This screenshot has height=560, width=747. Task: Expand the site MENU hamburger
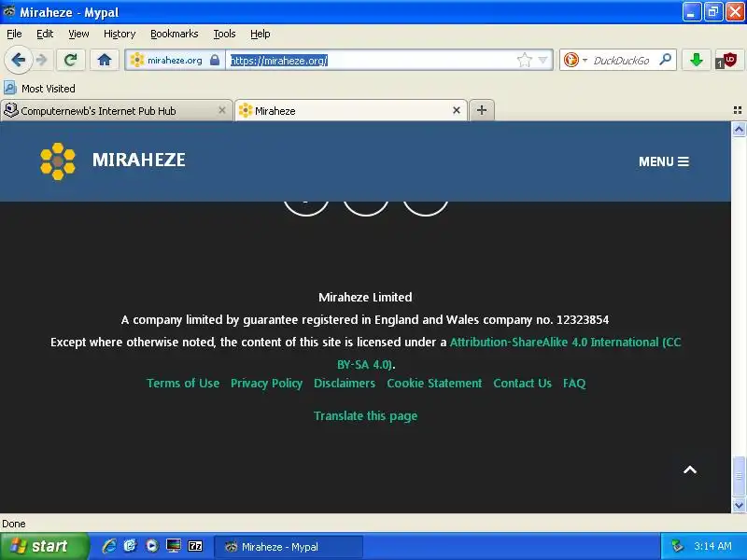[664, 161]
